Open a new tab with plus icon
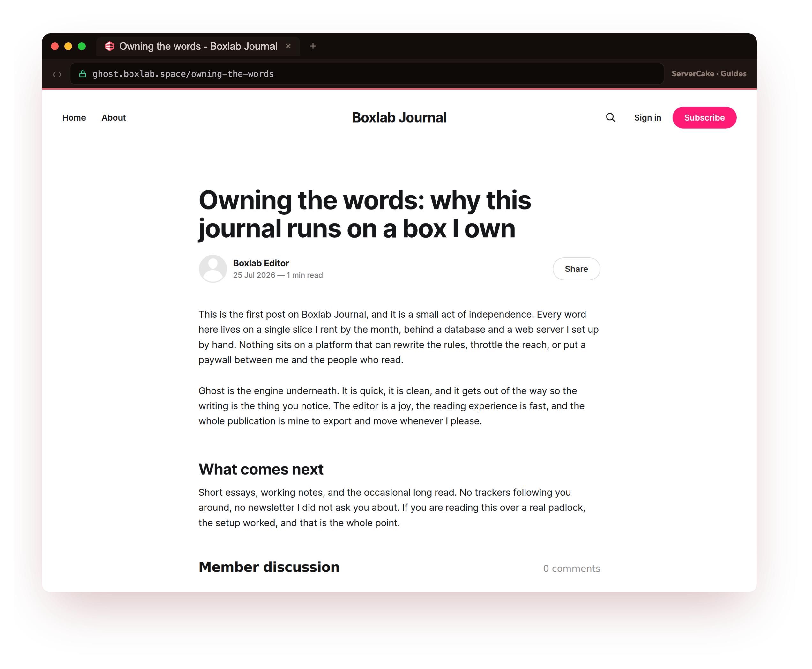Viewport: 812px width, 669px height. point(313,46)
